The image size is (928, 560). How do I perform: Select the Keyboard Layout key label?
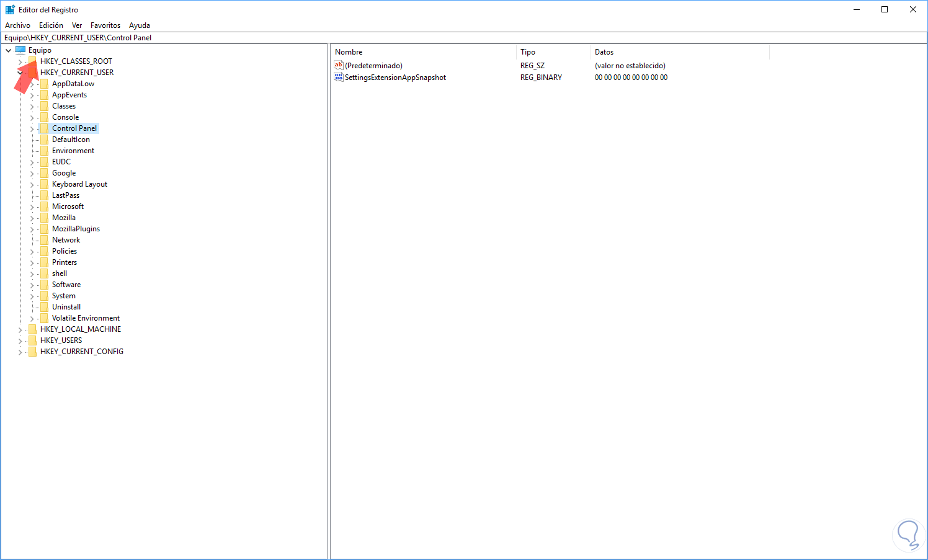tap(79, 184)
